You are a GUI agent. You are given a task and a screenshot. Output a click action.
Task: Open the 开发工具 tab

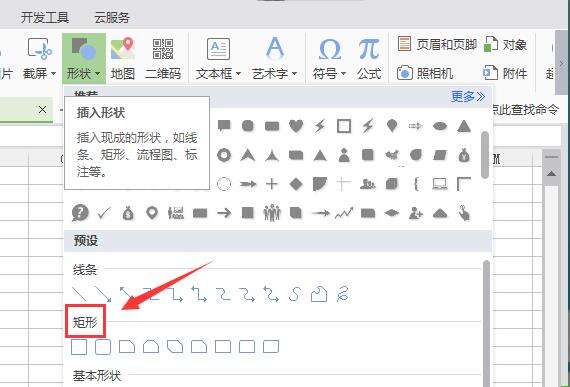[45, 17]
